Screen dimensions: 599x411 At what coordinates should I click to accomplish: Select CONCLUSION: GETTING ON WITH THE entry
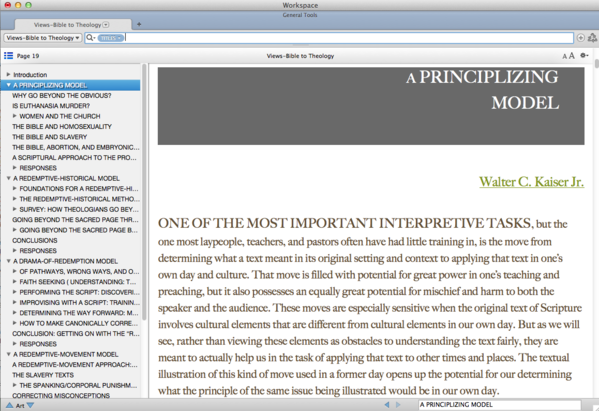(76, 333)
